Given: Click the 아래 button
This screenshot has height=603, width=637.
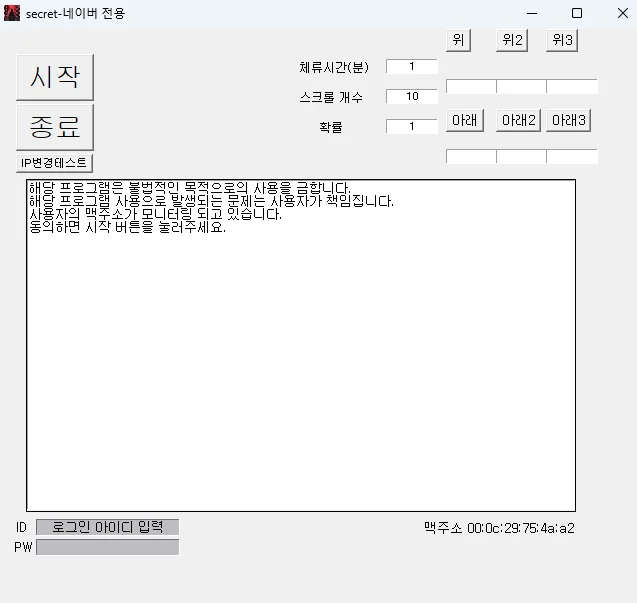Looking at the screenshot, I should (465, 120).
